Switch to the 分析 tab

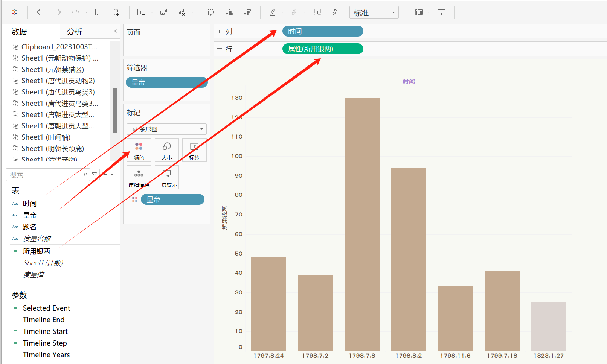(75, 32)
